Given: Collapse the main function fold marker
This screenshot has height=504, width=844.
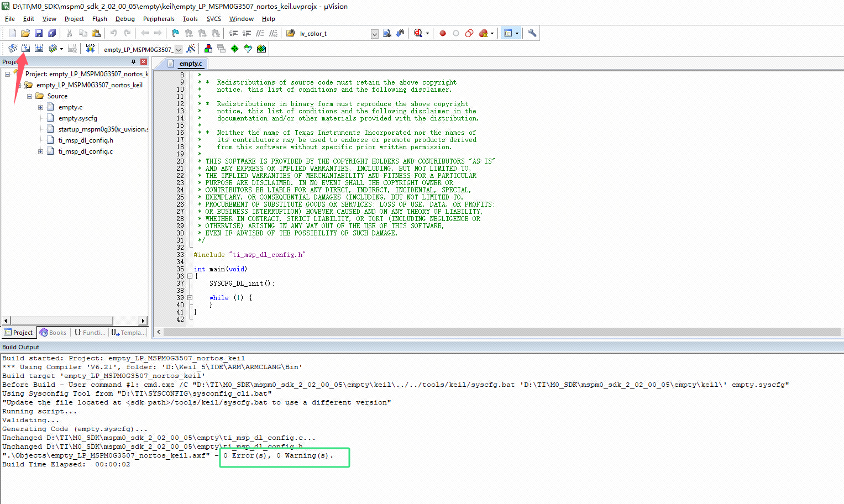Looking at the screenshot, I should (190, 276).
